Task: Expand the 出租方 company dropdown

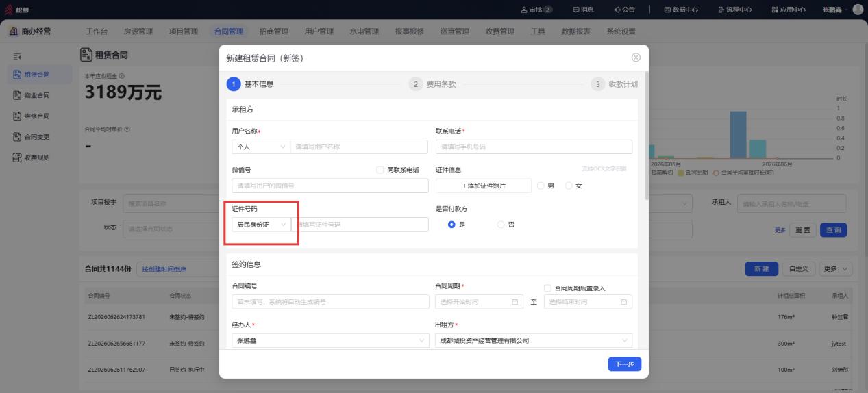Action: pyautogui.click(x=534, y=340)
